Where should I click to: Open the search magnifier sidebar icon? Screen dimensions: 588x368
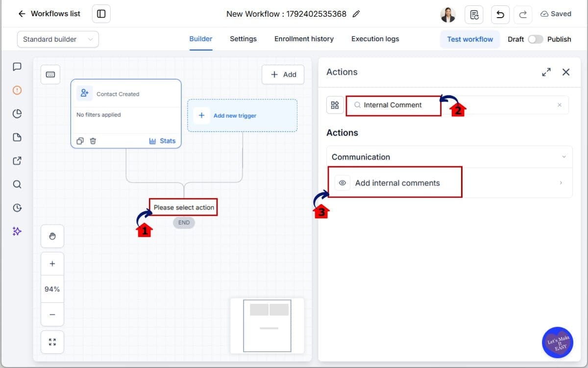[x=17, y=184]
